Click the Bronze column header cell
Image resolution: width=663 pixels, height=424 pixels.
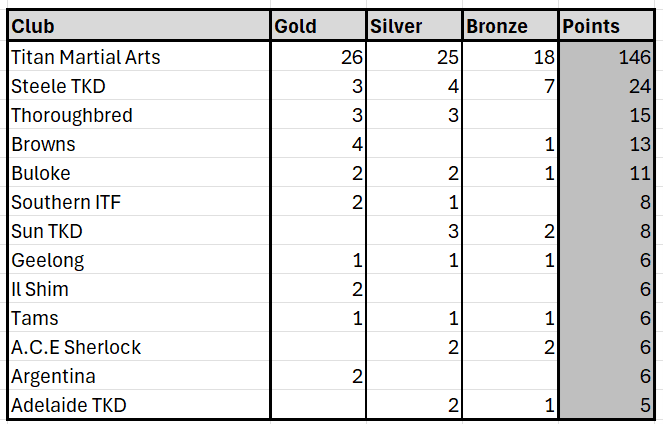[x=510, y=27]
